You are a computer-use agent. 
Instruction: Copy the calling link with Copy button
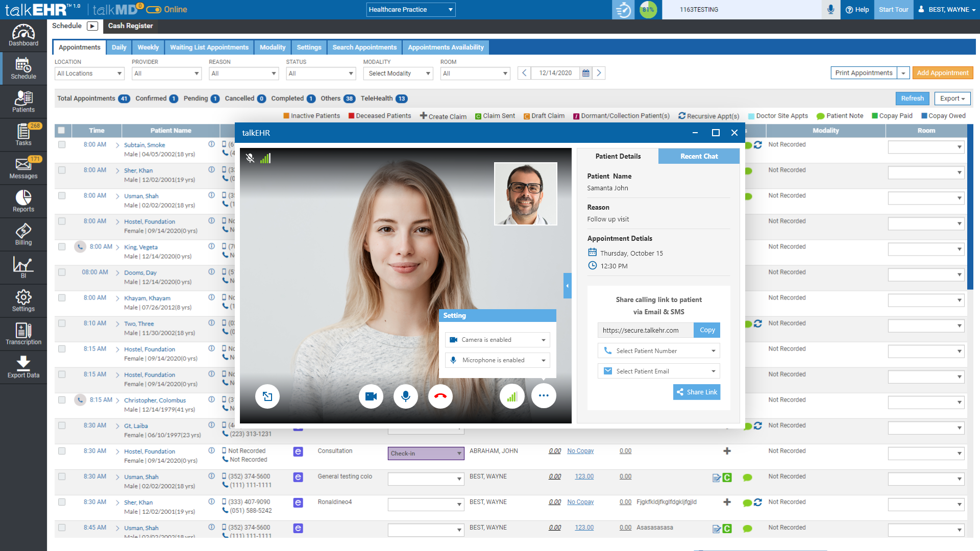pyautogui.click(x=707, y=330)
